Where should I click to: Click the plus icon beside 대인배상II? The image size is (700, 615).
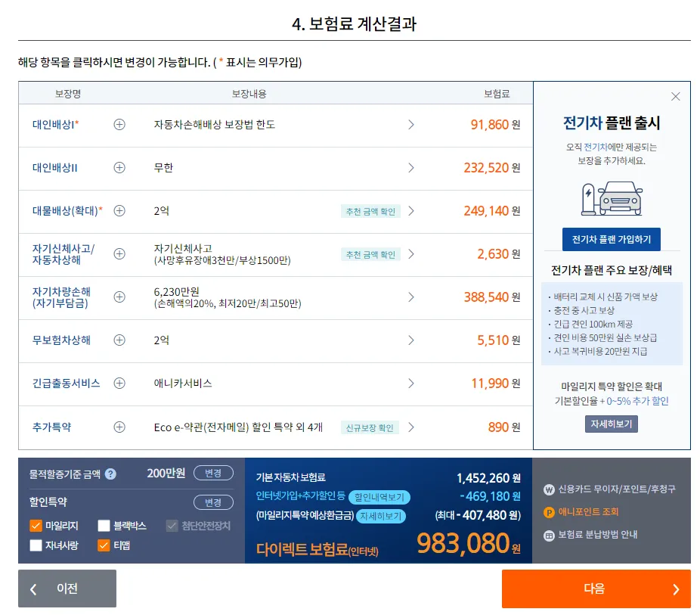(x=119, y=168)
